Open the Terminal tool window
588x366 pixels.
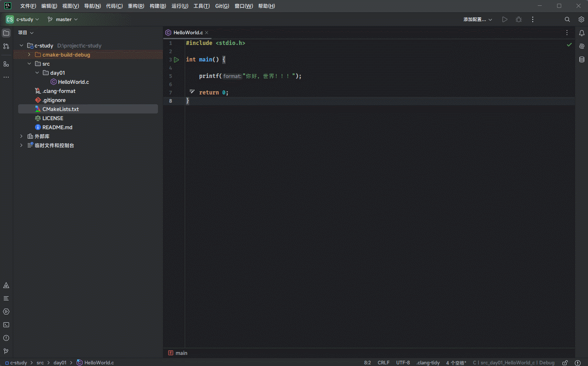[x=6, y=325]
